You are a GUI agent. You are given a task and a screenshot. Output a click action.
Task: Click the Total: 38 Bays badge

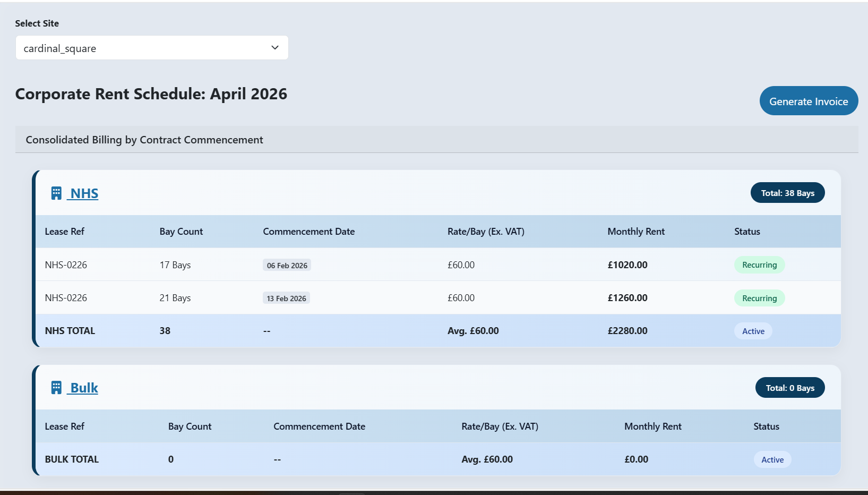pos(787,193)
